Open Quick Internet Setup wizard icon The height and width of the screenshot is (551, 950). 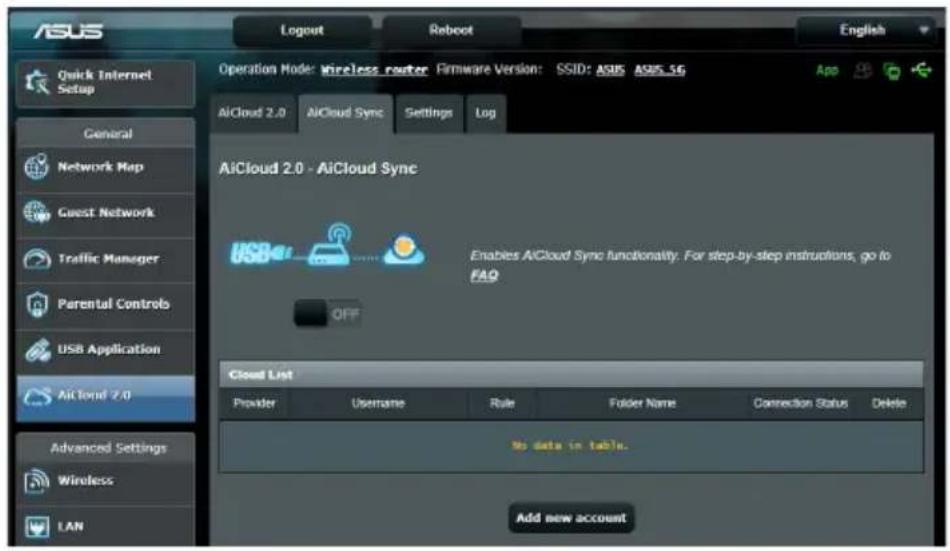(x=36, y=82)
